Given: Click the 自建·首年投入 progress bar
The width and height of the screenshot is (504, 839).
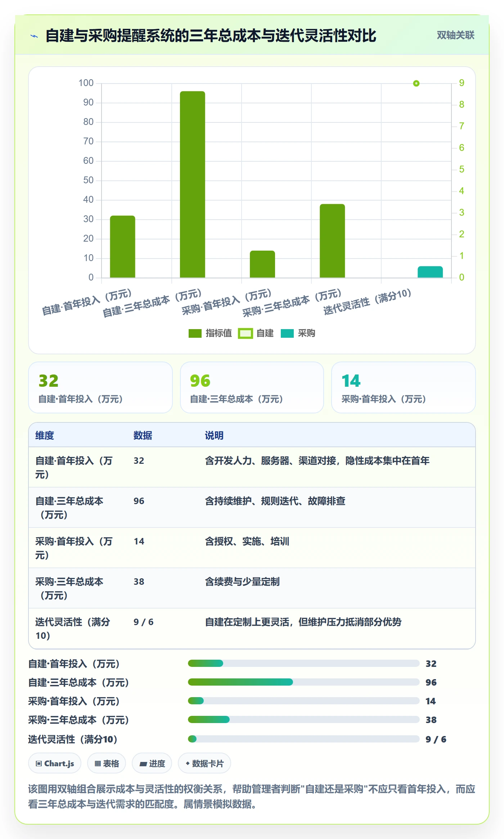Looking at the screenshot, I should pyautogui.click(x=303, y=663).
